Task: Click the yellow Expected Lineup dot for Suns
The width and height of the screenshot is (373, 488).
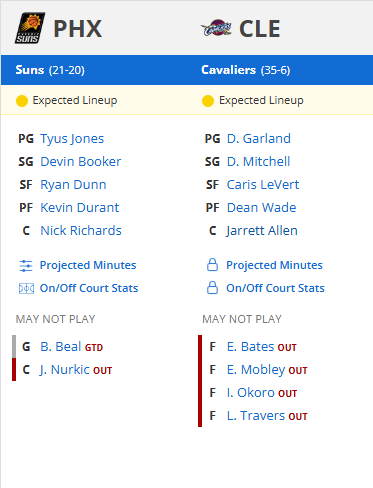Action: pyautogui.click(x=22, y=101)
